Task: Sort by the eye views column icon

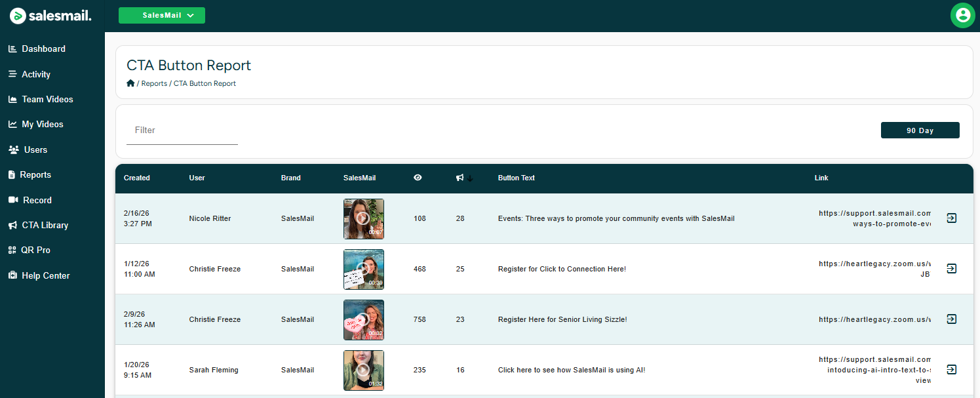Action: coord(418,178)
